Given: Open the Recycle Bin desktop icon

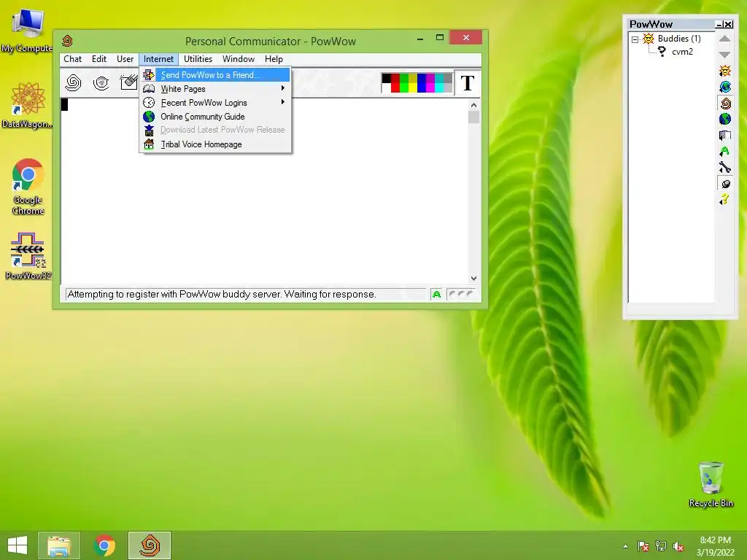Looking at the screenshot, I should pyautogui.click(x=711, y=484).
